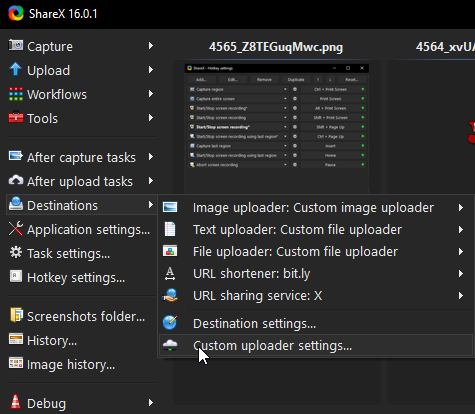Select URL sharing service: X entry
The width and height of the screenshot is (475, 414).
(x=316, y=296)
